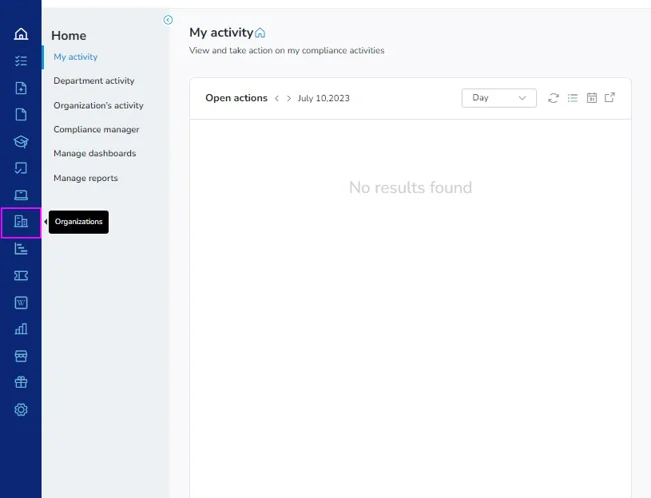Screen dimensions: 651x498
Task: Go to previous day arrow
Action: tap(277, 98)
